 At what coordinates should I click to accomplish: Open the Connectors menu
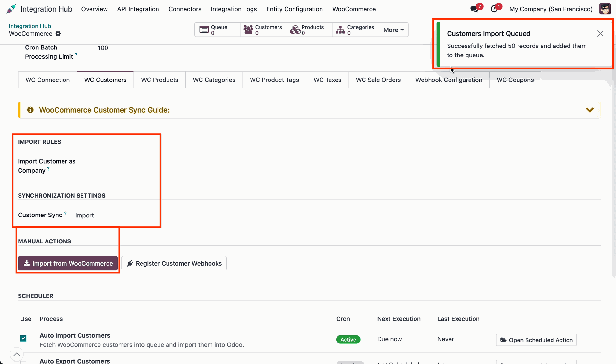185,9
